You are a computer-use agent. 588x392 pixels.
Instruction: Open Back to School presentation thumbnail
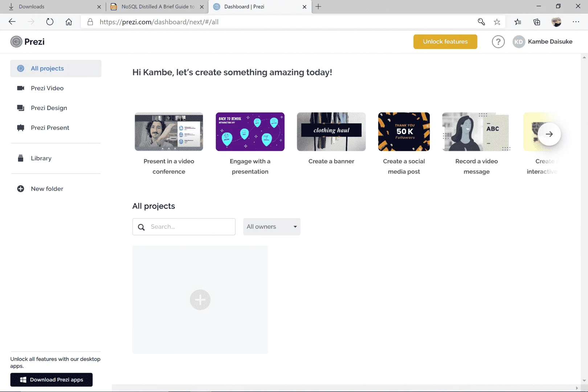click(x=250, y=132)
